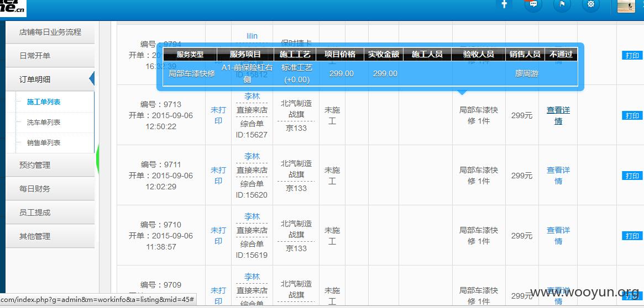The height and width of the screenshot is (308, 644).
Task: Click the 项目价格 column header in popup
Action: click(x=339, y=54)
